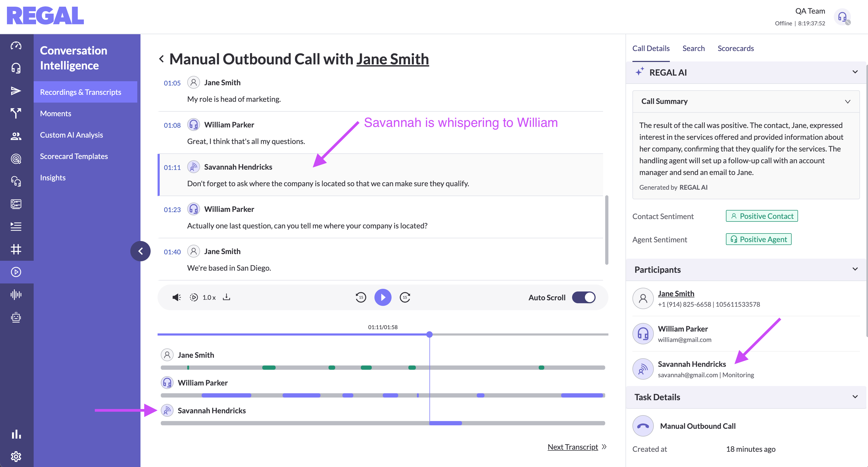Click William Parker avatar in Participants
Image resolution: width=868 pixels, height=467 pixels.
click(643, 333)
